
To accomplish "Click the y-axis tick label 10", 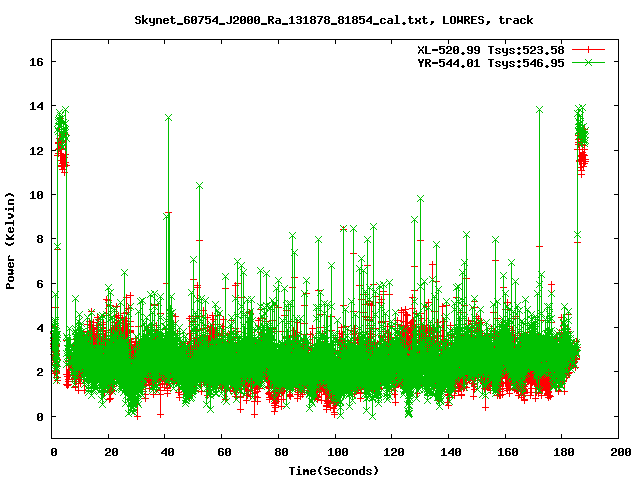I will pos(36,195).
